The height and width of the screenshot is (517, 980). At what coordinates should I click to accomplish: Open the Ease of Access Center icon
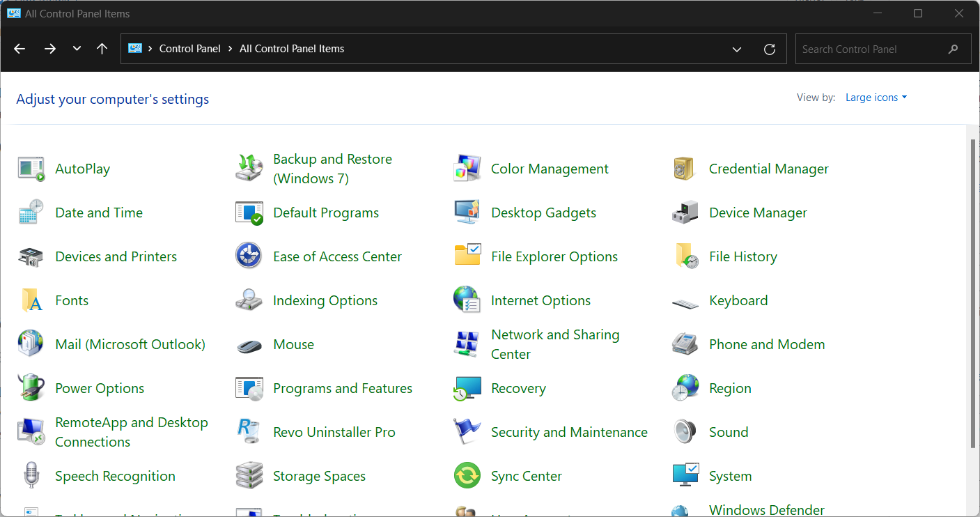point(249,256)
